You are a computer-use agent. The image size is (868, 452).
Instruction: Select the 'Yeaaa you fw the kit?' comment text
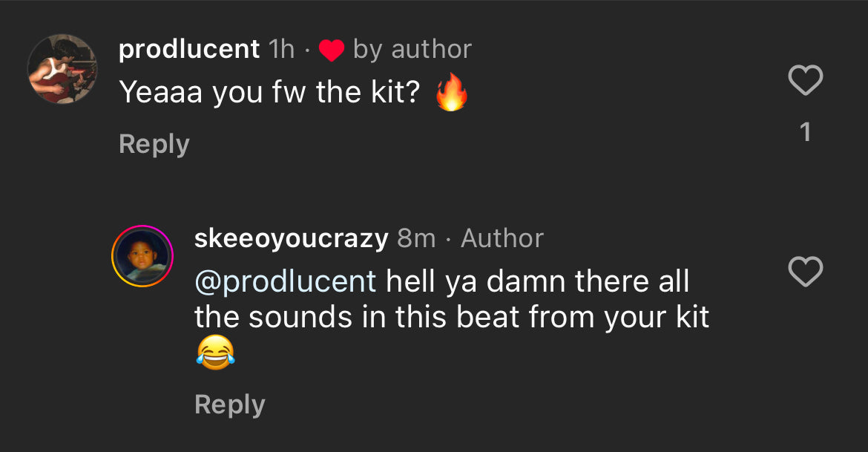click(269, 93)
